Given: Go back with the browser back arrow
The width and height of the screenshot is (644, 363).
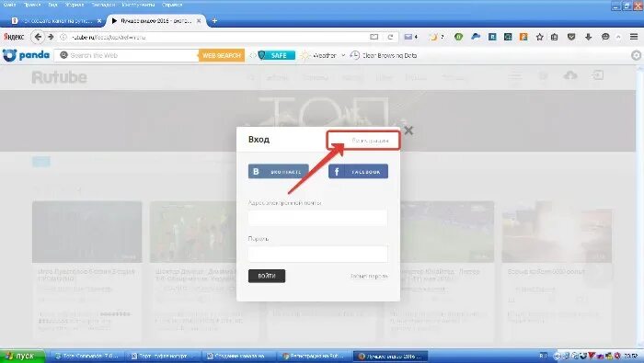Looking at the screenshot, I should click(38, 37).
